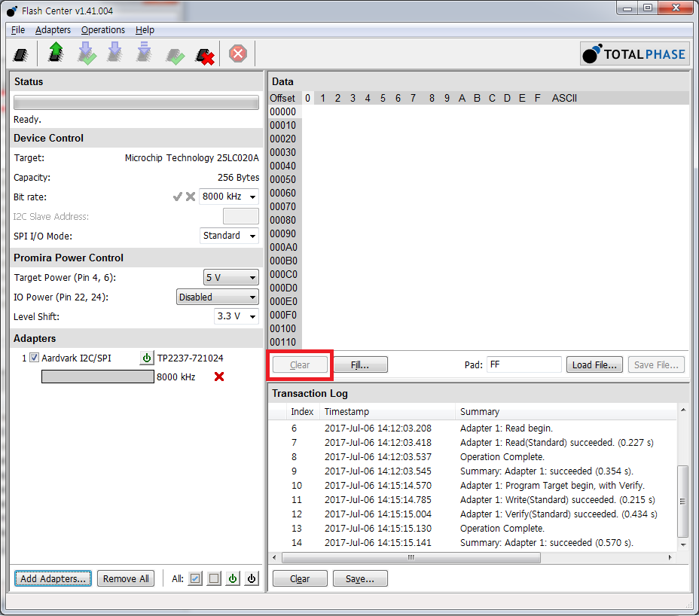Clear the Transaction Log with its Clear button

[x=300, y=578]
